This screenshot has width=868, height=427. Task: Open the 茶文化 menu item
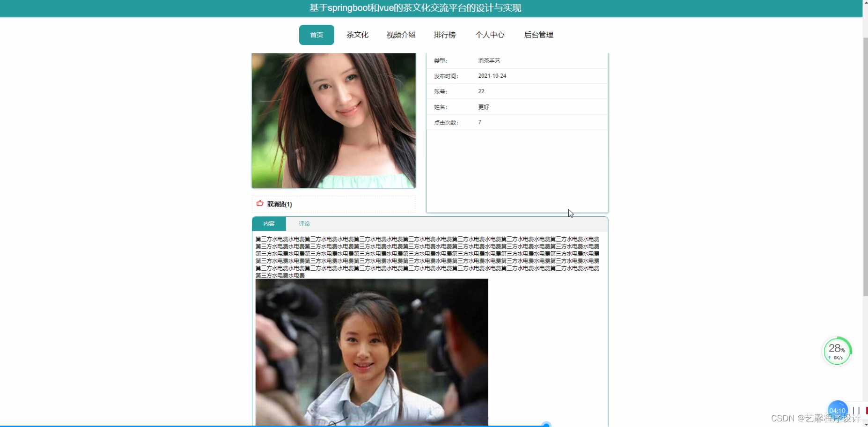tap(357, 35)
